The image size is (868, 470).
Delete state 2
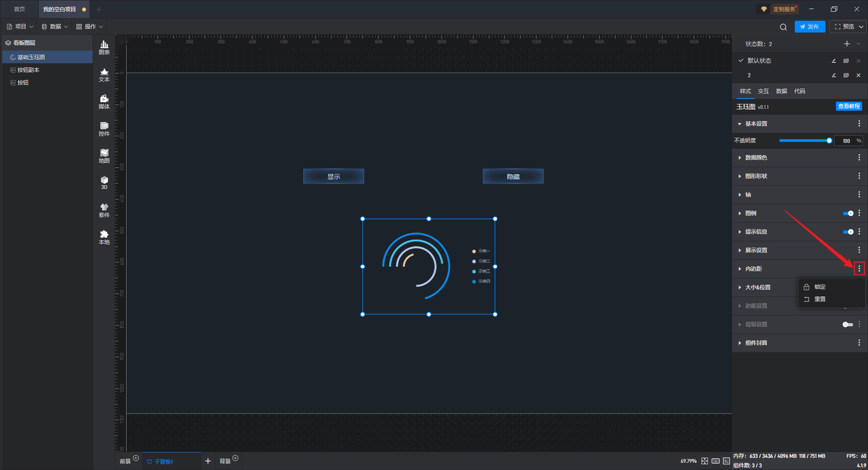coord(859,75)
